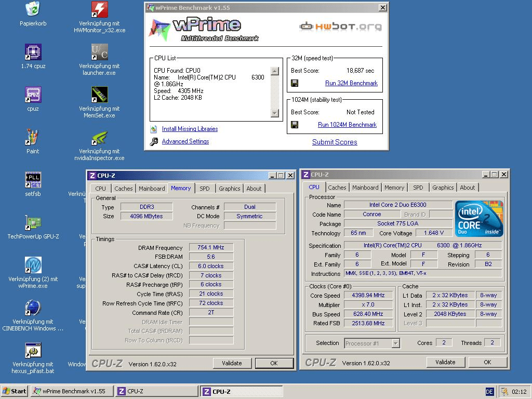
Task: Open About tab in right CPU-Z window
Action: tap(467, 188)
